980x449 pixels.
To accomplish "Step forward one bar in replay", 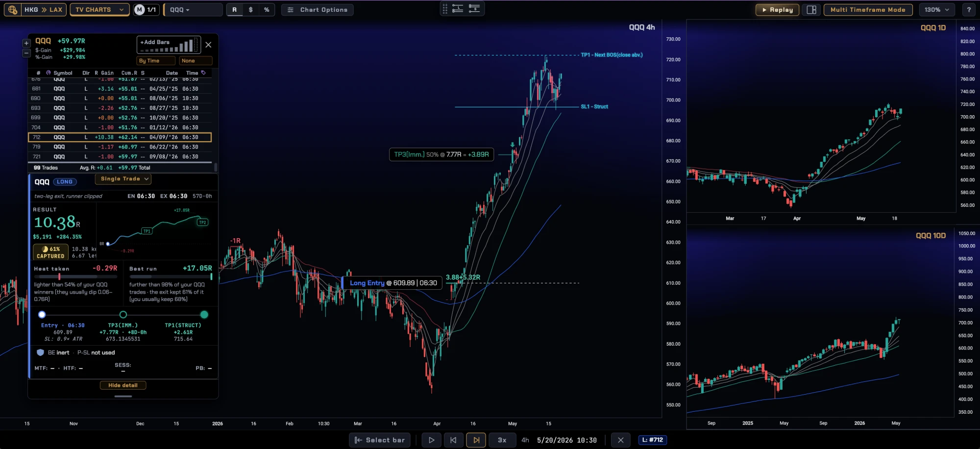I will point(476,440).
